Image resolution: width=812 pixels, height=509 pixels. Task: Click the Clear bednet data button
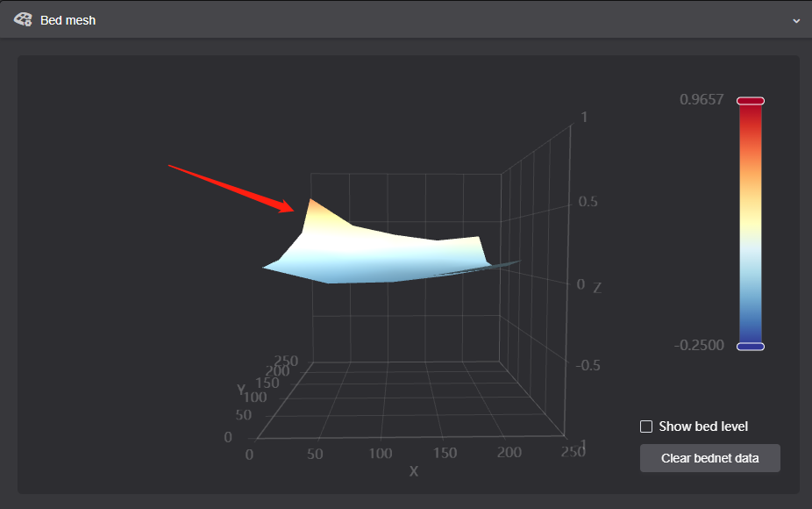pyautogui.click(x=709, y=457)
